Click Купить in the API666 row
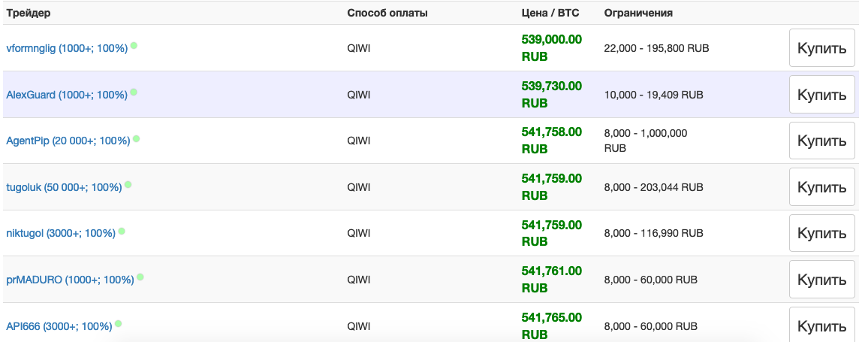This screenshot has width=868, height=342. pos(821,326)
